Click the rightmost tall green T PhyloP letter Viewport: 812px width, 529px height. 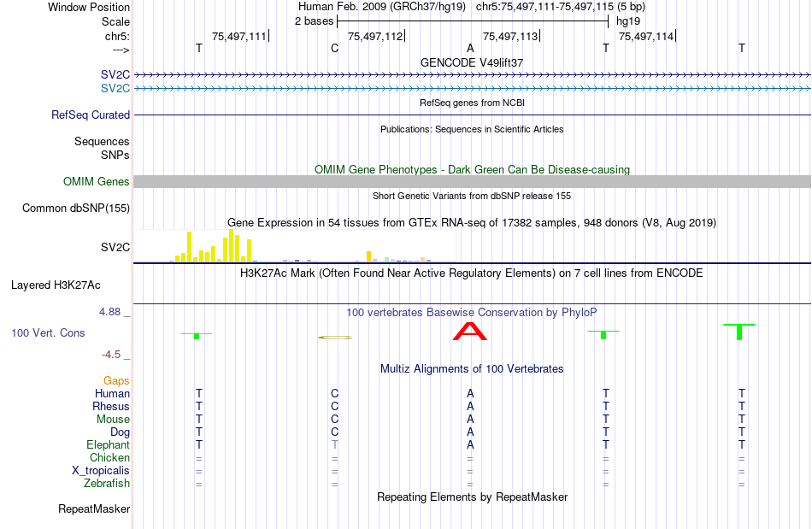pos(739,332)
